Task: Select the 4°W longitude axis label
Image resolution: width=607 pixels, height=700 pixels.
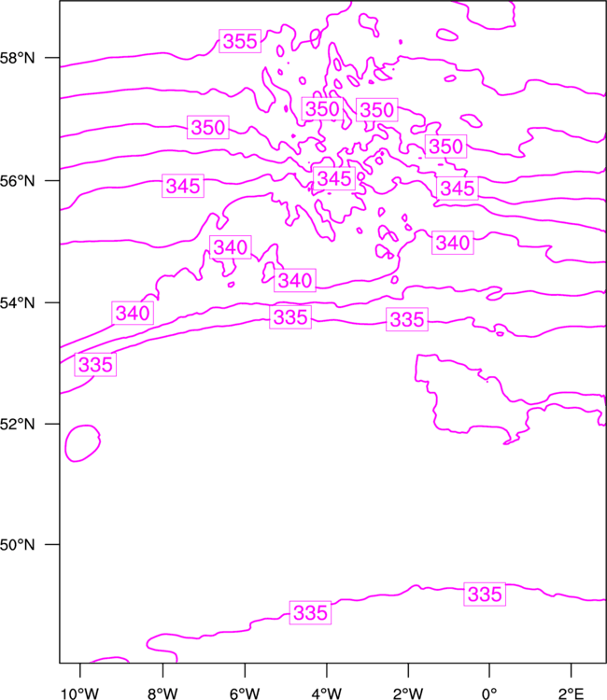Action: click(x=327, y=693)
